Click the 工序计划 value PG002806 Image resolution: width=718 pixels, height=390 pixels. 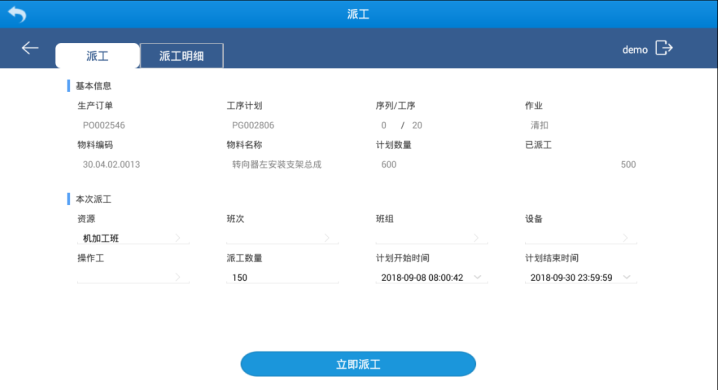click(x=253, y=125)
